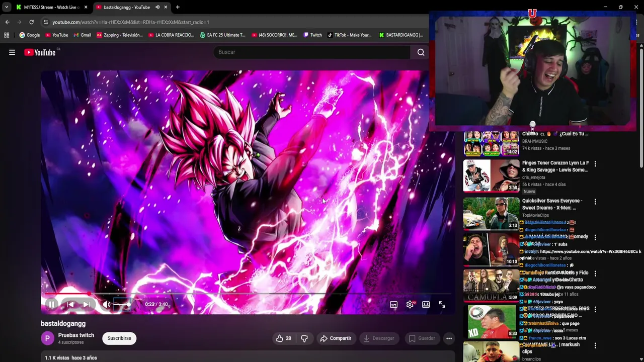Enter fullscreen mode
The image size is (644, 362).
pyautogui.click(x=442, y=304)
